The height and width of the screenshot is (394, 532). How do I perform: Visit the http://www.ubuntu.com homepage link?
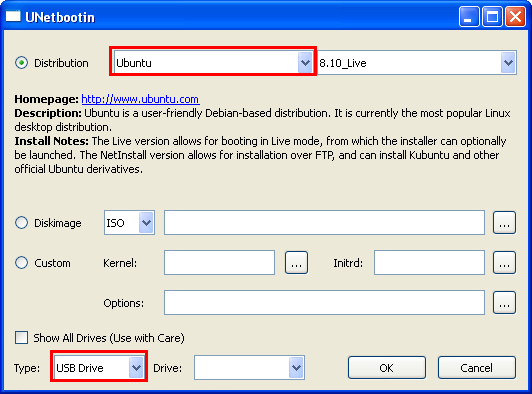click(140, 99)
